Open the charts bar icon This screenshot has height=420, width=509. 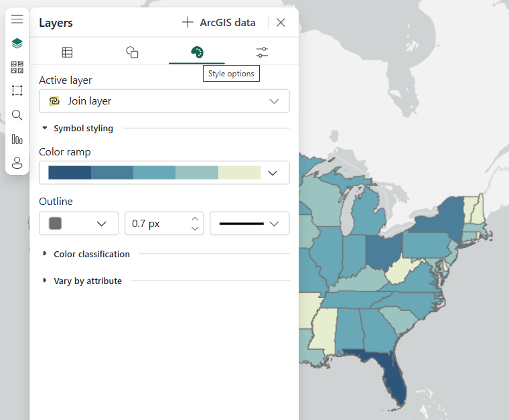(17, 139)
